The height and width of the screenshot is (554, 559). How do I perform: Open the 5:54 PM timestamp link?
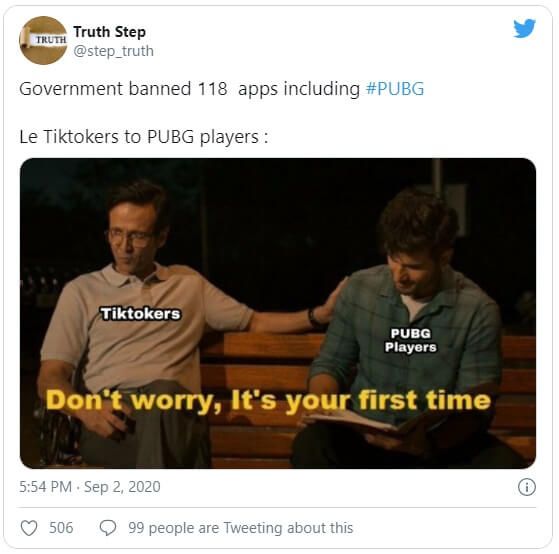click(46, 487)
